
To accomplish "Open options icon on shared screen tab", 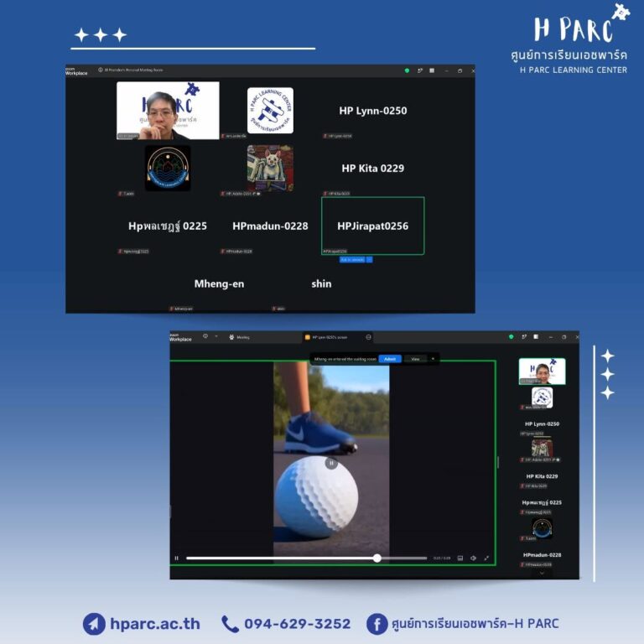I will click(368, 337).
